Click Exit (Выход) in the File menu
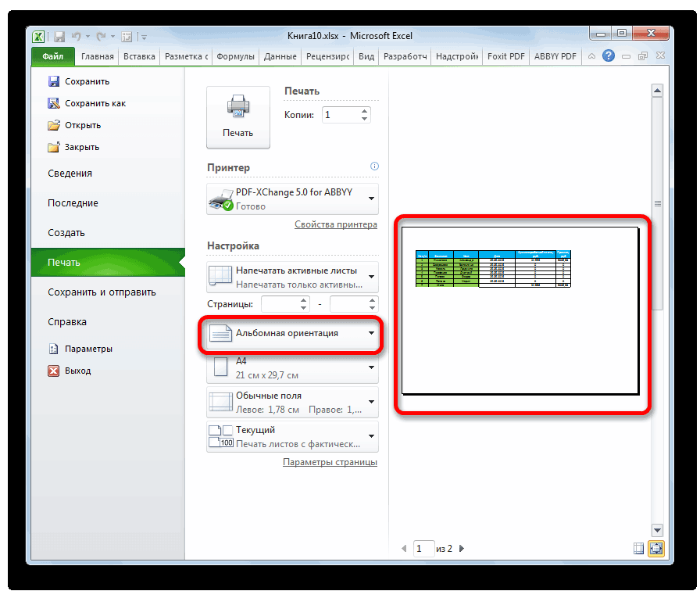 point(70,371)
